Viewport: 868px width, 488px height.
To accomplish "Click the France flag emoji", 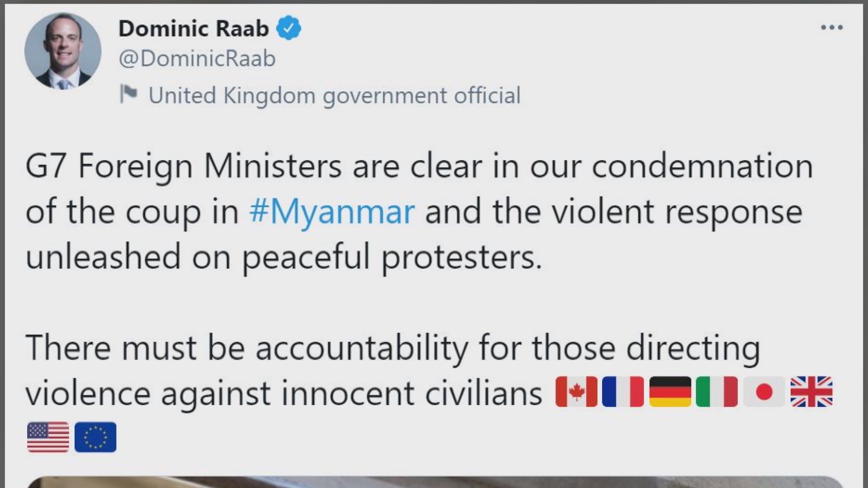I will click(623, 392).
